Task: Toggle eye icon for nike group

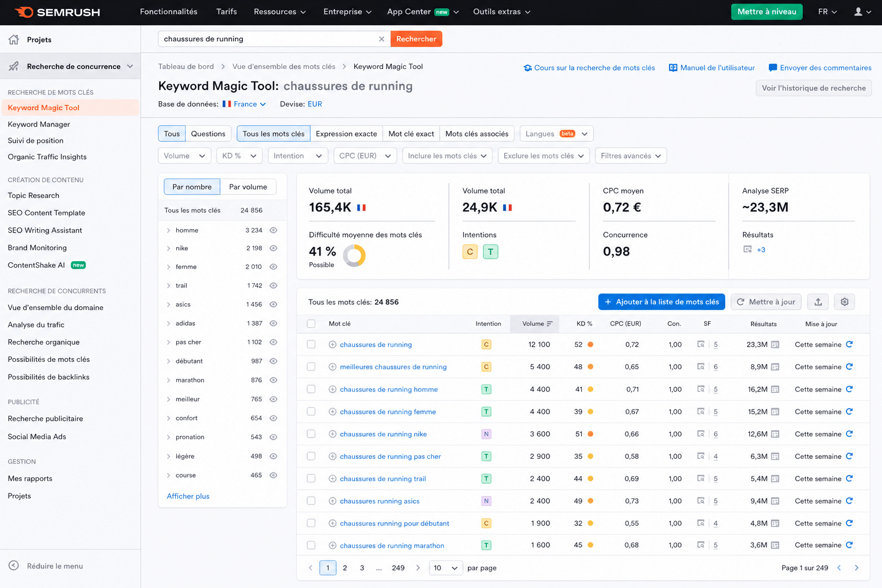Action: [x=274, y=248]
